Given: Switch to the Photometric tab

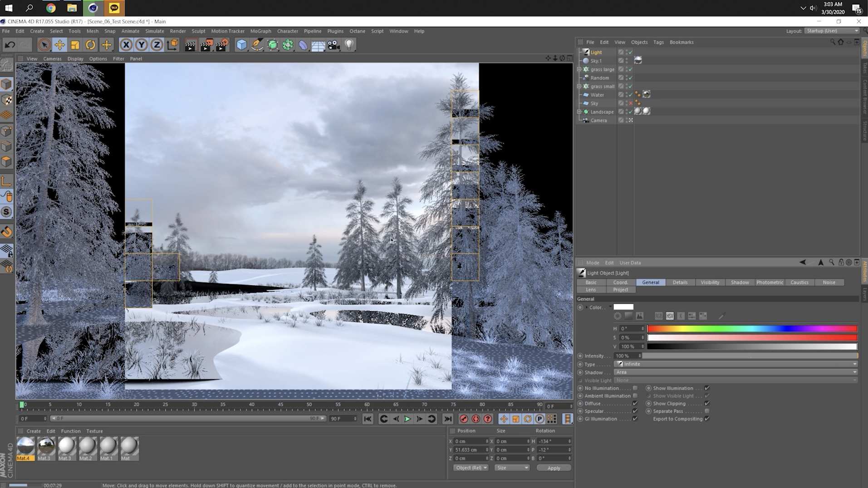Looking at the screenshot, I should pyautogui.click(x=770, y=282).
